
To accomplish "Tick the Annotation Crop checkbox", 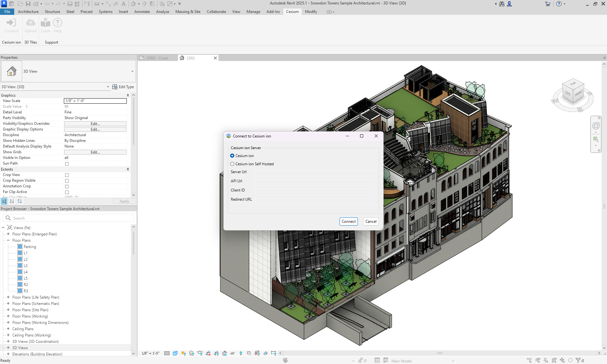I will click(x=67, y=186).
